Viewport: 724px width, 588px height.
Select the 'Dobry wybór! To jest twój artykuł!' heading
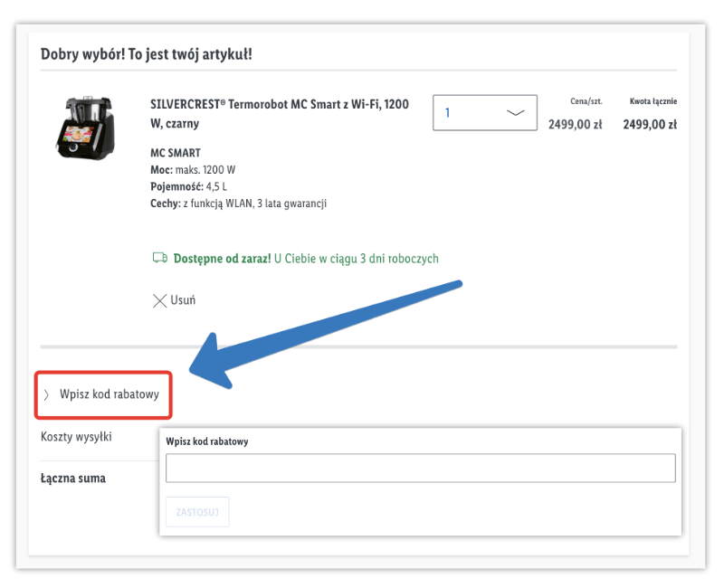tap(147, 54)
